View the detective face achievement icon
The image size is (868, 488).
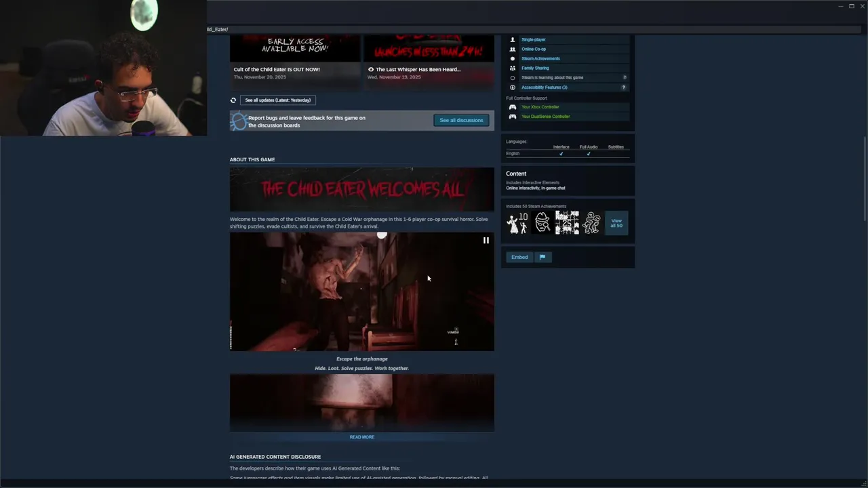542,222
